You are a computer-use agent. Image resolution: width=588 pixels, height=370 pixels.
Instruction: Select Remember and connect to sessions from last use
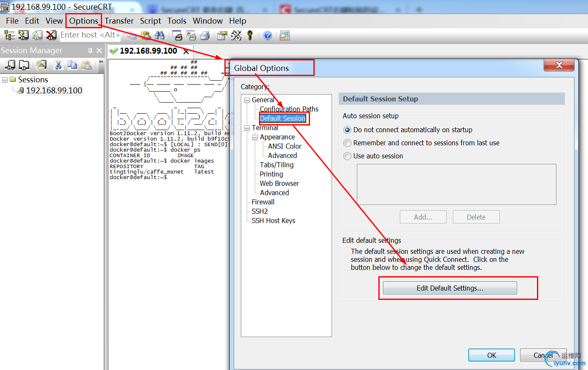click(421, 143)
